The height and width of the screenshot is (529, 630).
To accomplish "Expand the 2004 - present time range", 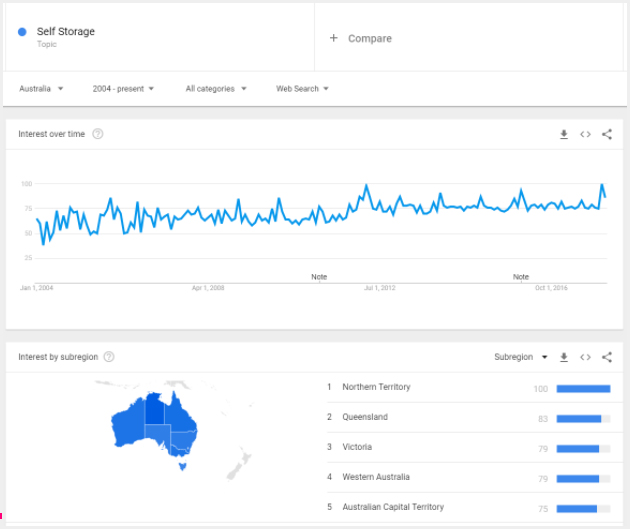I will [x=123, y=88].
